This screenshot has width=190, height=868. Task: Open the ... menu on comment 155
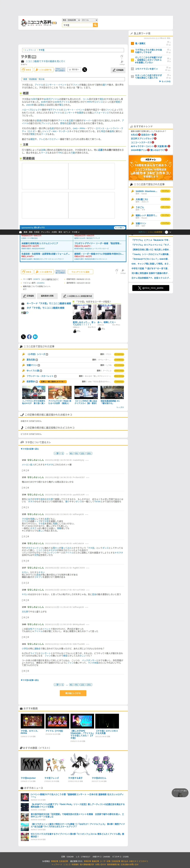coord(87,515)
